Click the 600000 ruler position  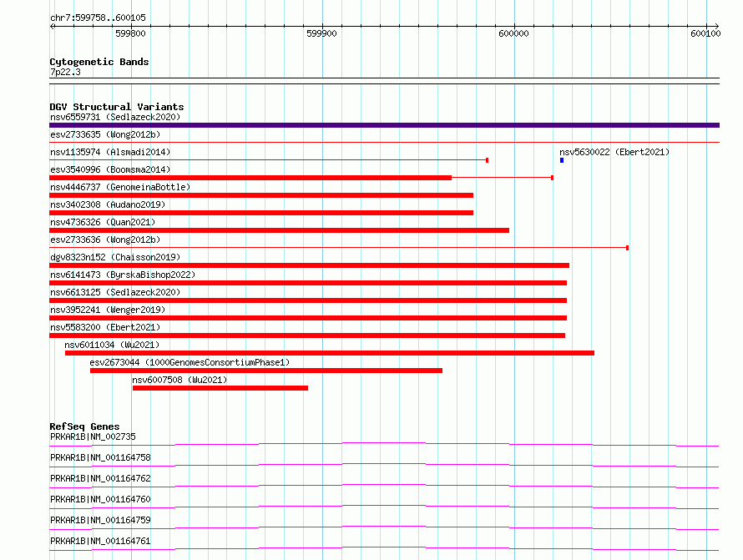click(513, 33)
